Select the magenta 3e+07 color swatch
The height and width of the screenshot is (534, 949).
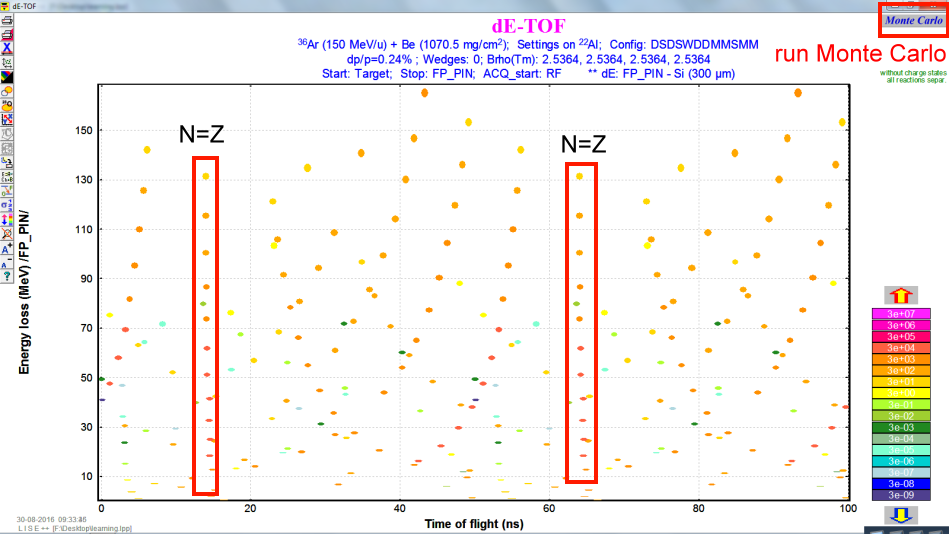point(901,314)
